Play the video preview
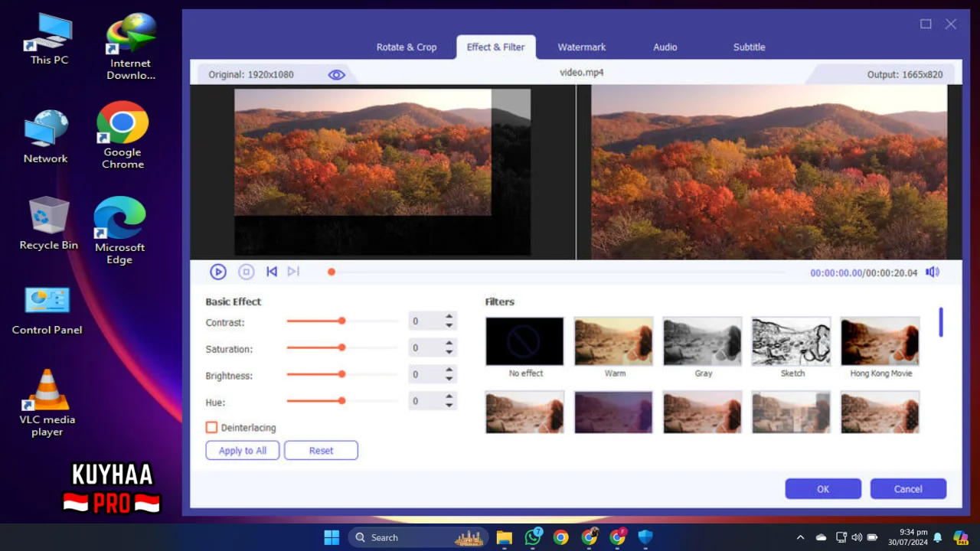This screenshot has height=551, width=980. pyautogui.click(x=218, y=272)
